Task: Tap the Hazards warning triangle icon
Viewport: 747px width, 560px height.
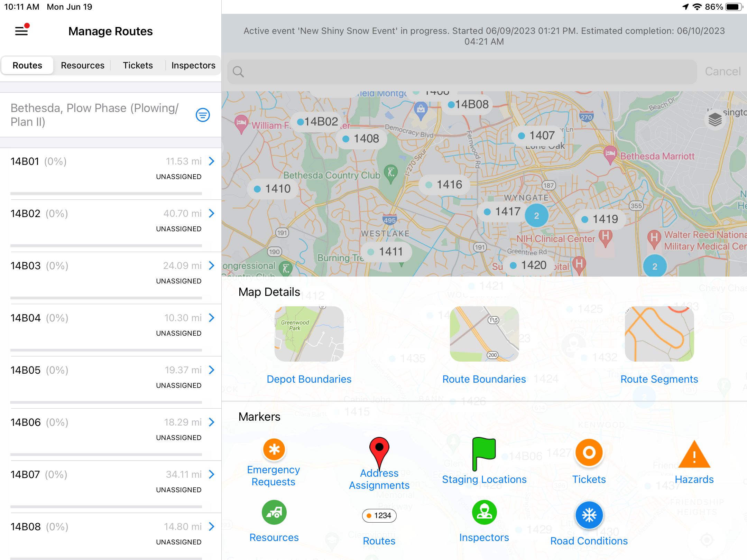Action: (x=694, y=455)
